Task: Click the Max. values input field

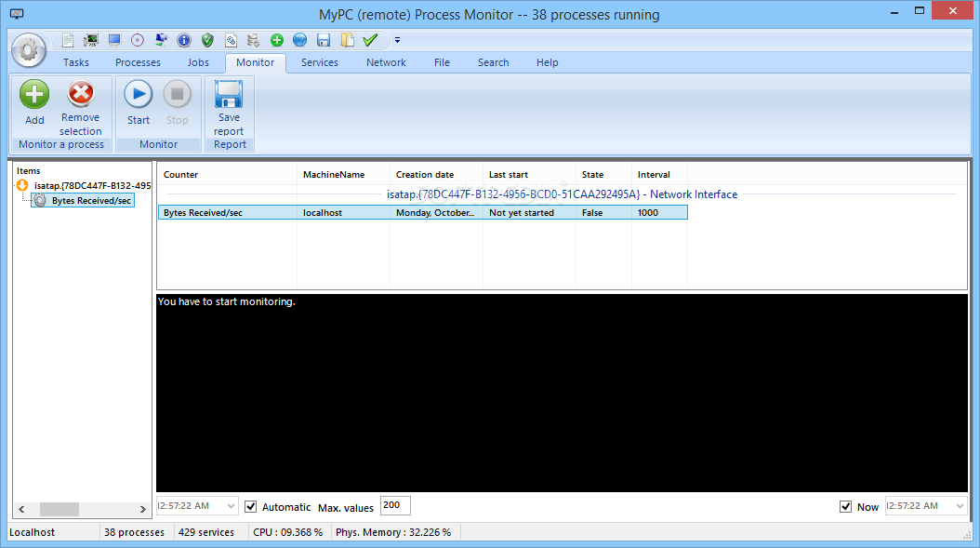Action: (395, 505)
